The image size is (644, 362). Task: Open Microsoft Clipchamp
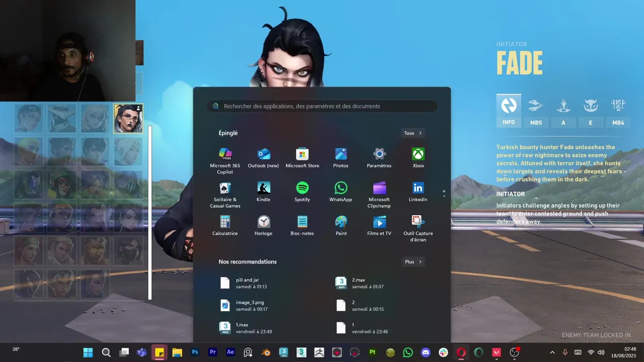(x=379, y=195)
